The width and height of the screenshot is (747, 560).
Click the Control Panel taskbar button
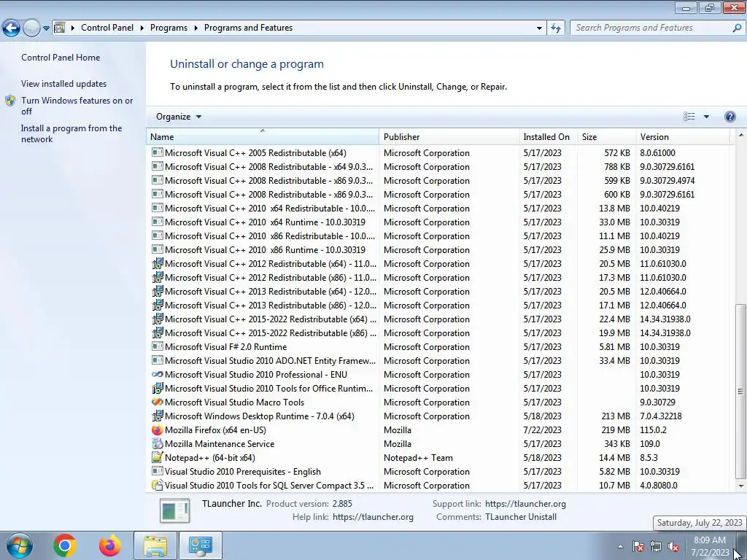point(200,545)
